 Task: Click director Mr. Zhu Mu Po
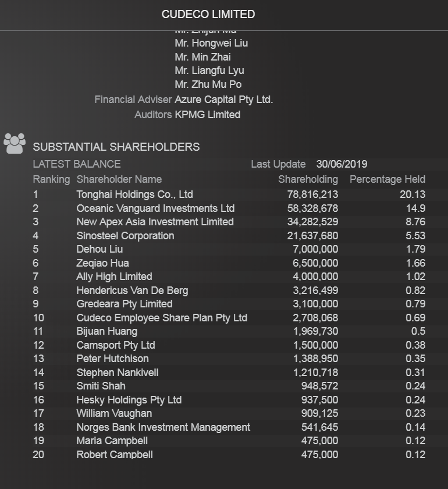pyautogui.click(x=208, y=84)
